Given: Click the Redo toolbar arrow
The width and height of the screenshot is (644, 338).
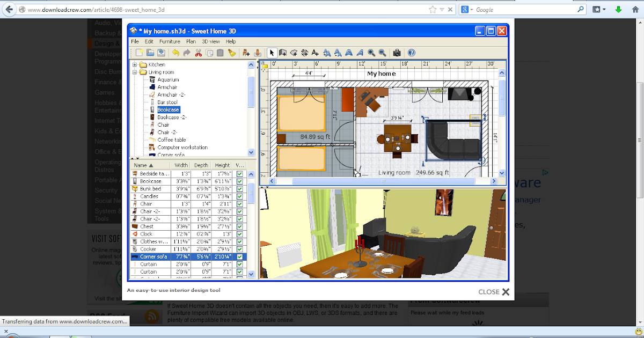Looking at the screenshot, I should pyautogui.click(x=186, y=53).
